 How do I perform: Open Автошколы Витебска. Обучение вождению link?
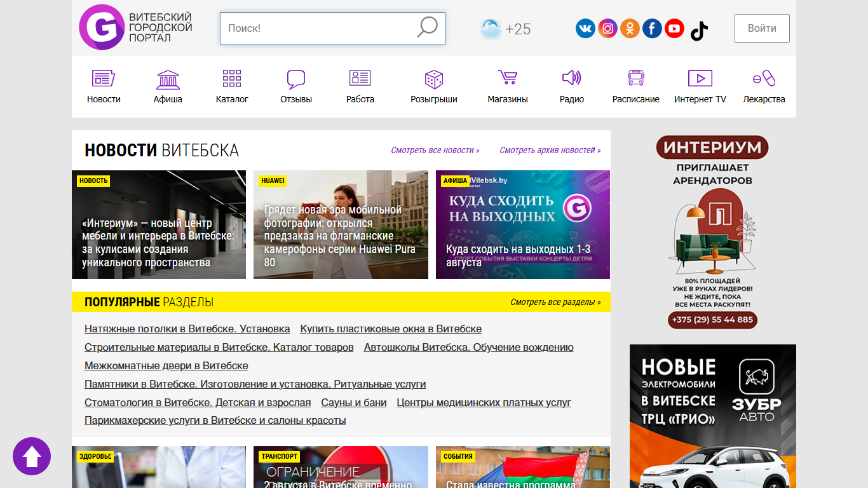tap(469, 348)
